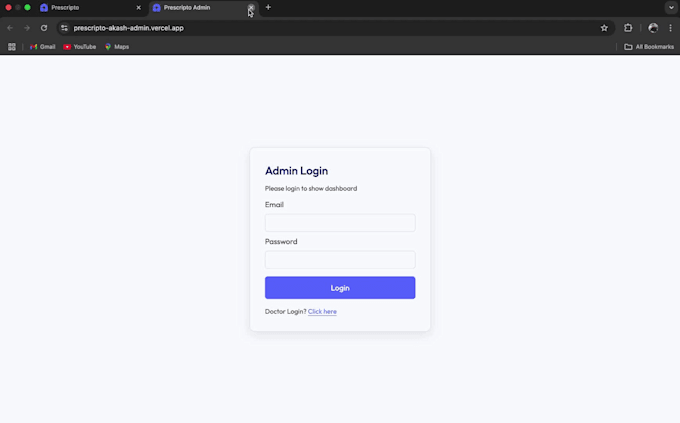Open the YouTube bookmark

[x=80, y=46]
